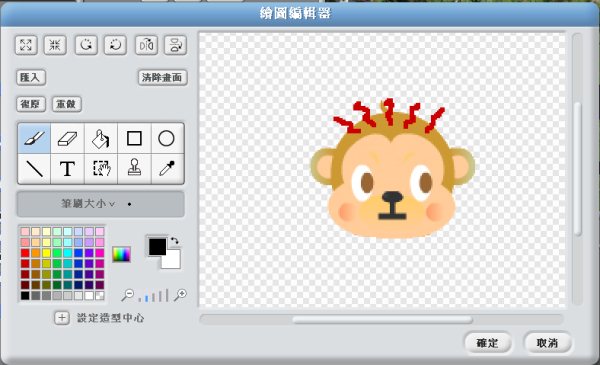Select the line tool
The width and height of the screenshot is (600, 365).
[x=34, y=169]
